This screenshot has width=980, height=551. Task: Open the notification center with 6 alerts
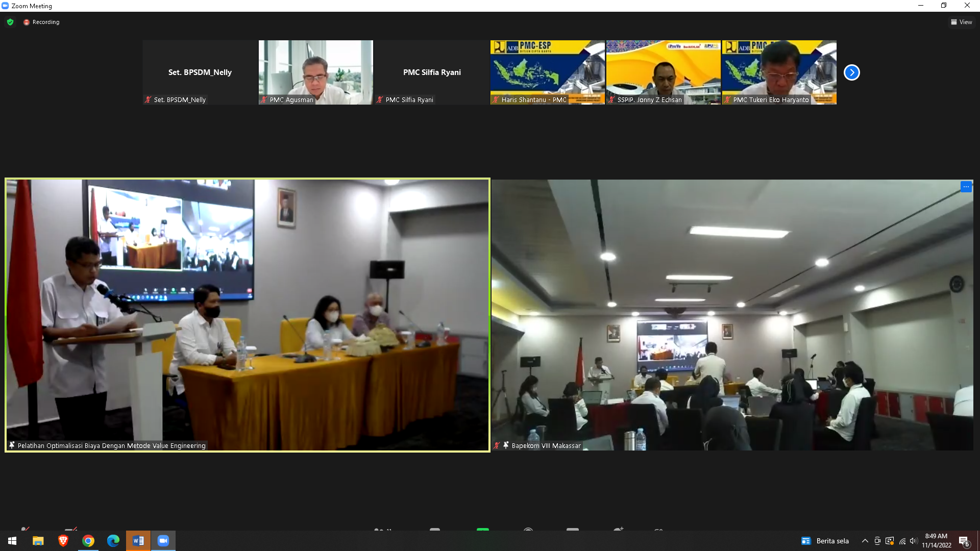[964, 541]
